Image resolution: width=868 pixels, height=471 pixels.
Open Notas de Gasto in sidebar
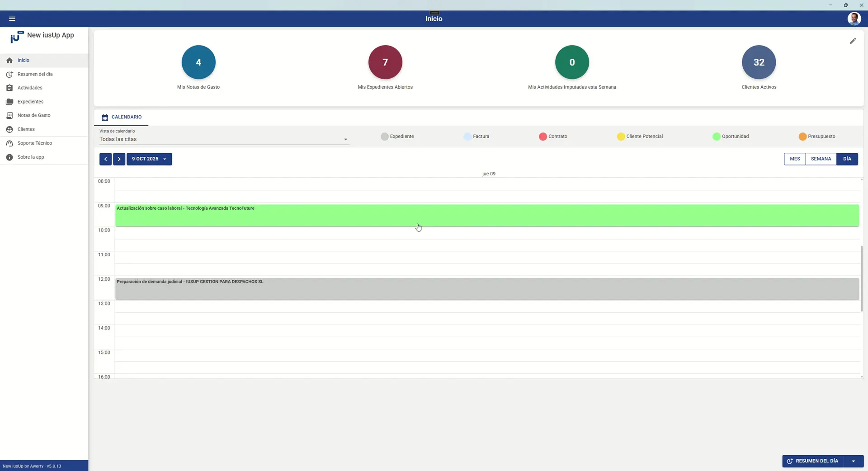(x=34, y=115)
